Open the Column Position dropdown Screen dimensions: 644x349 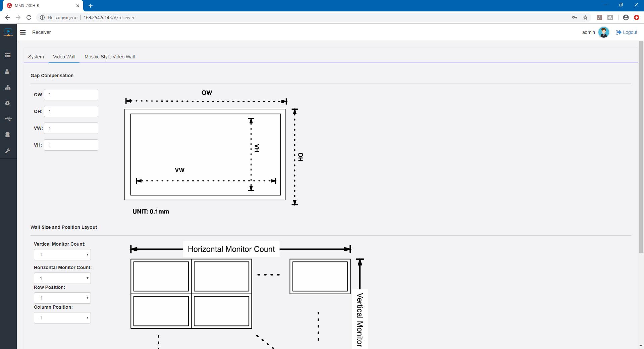(x=62, y=318)
